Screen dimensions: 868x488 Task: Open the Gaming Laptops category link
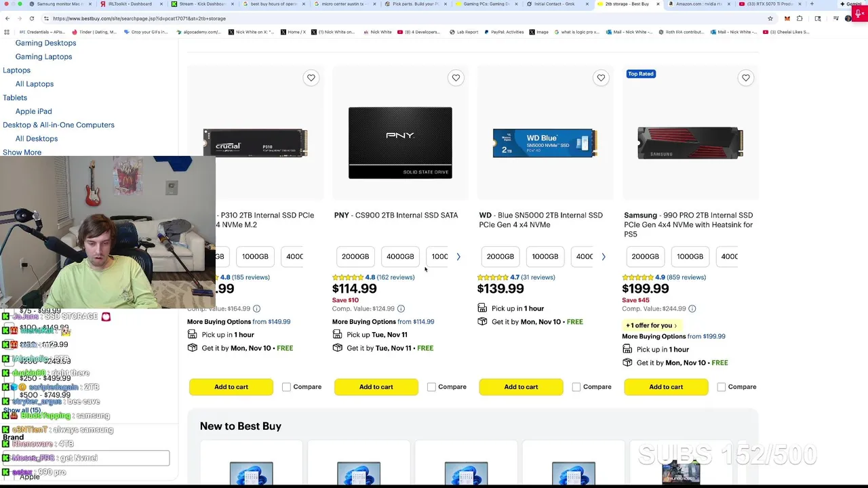[43, 57]
